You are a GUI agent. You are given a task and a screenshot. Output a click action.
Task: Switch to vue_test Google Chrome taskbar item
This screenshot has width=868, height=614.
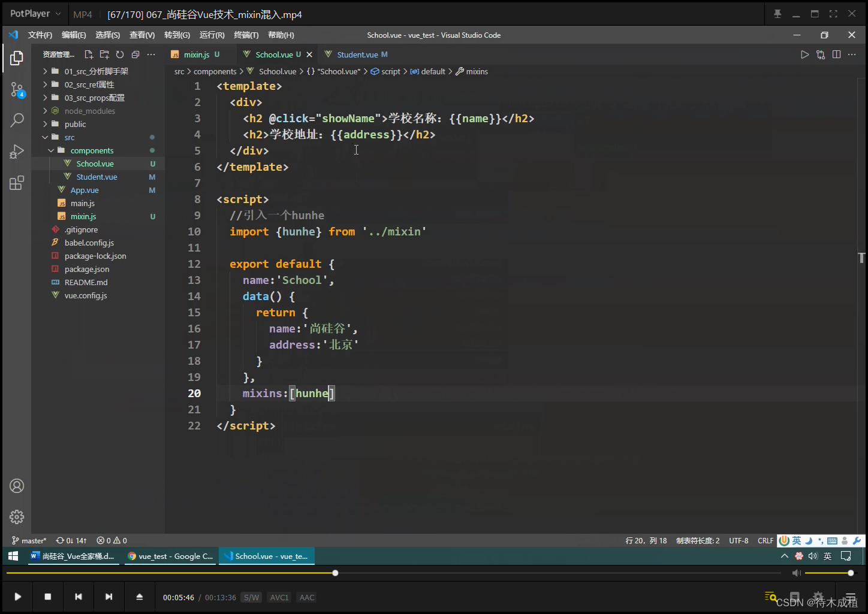click(170, 556)
